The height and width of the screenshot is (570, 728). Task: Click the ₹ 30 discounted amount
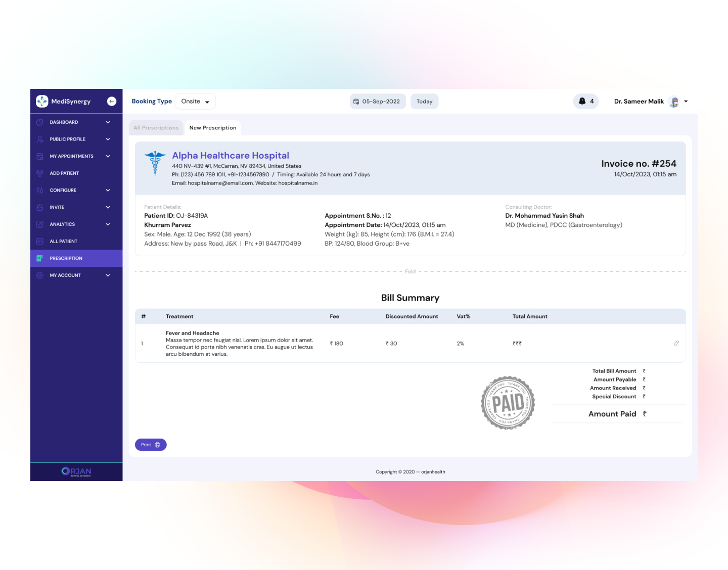click(x=391, y=344)
